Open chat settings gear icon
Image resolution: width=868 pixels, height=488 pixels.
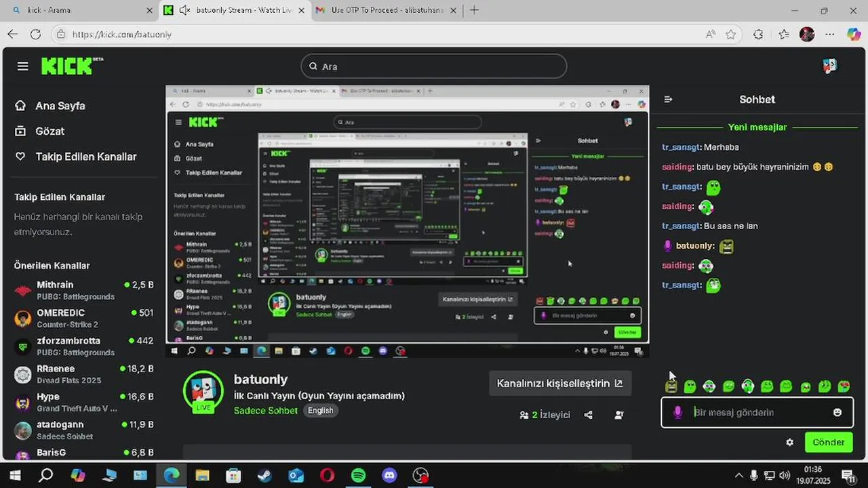pyautogui.click(x=790, y=442)
